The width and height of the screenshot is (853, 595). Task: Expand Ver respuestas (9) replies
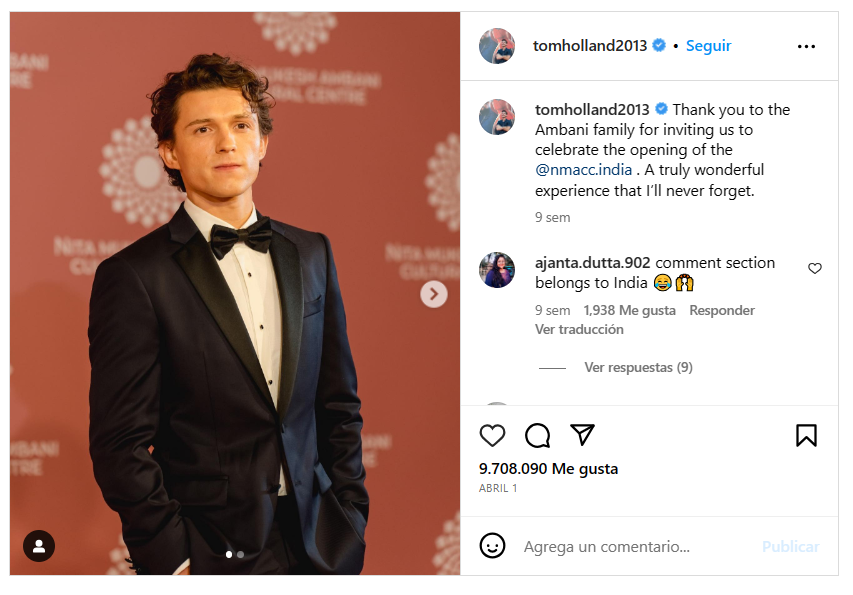pyautogui.click(x=638, y=368)
